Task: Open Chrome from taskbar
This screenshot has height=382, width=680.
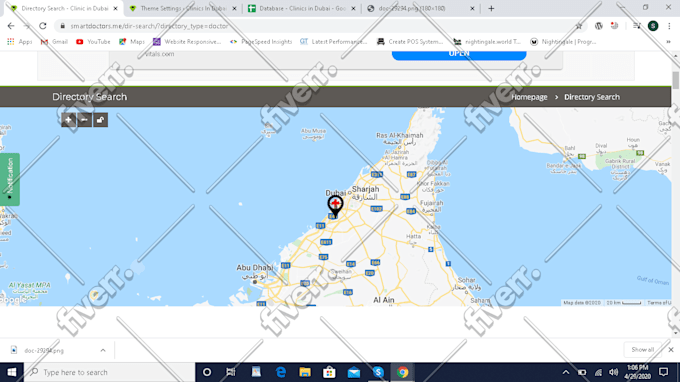Action: [x=402, y=372]
